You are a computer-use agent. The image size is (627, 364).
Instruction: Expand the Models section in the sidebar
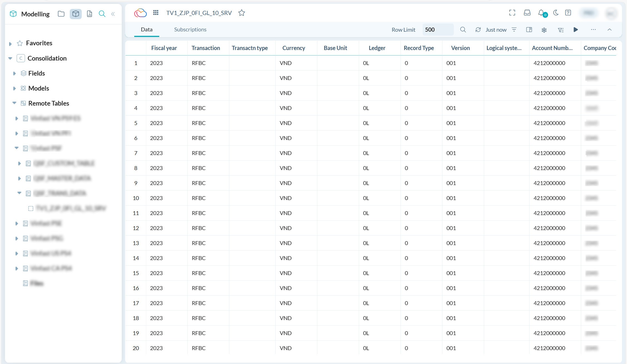pyautogui.click(x=15, y=88)
